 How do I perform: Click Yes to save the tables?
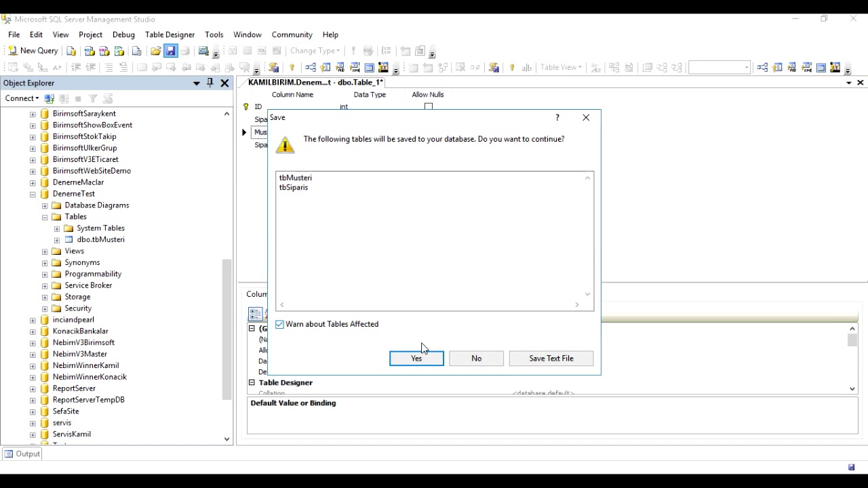416,359
